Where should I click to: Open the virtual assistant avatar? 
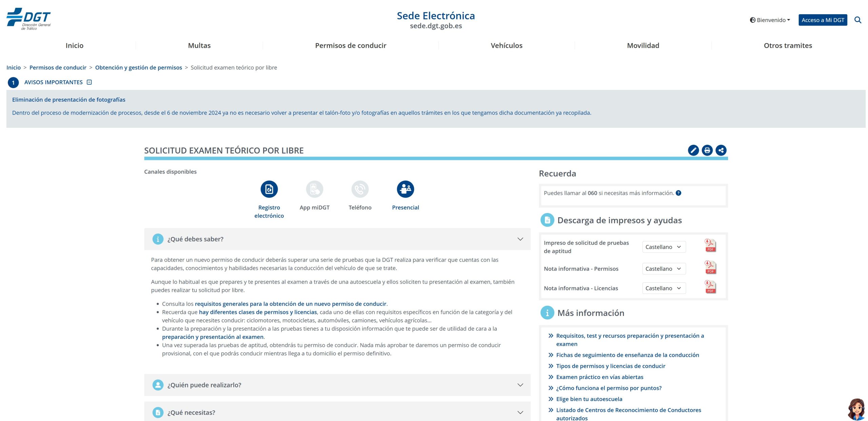pos(856,409)
